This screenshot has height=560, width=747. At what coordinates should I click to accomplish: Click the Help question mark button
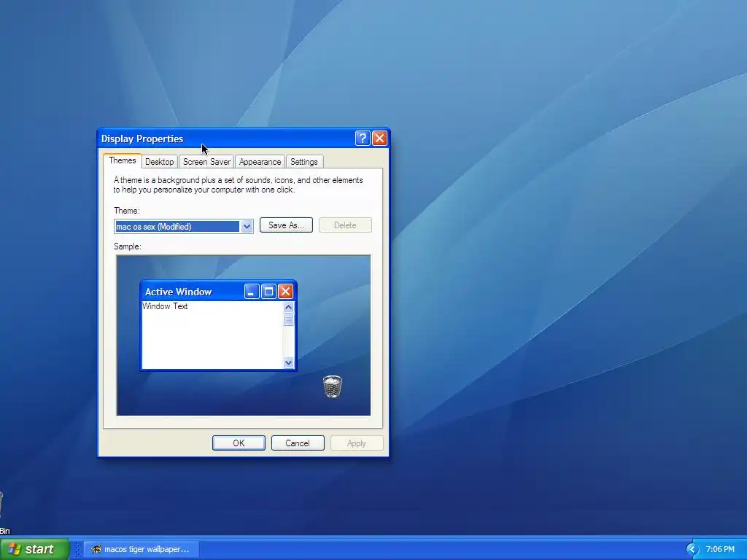(x=363, y=138)
